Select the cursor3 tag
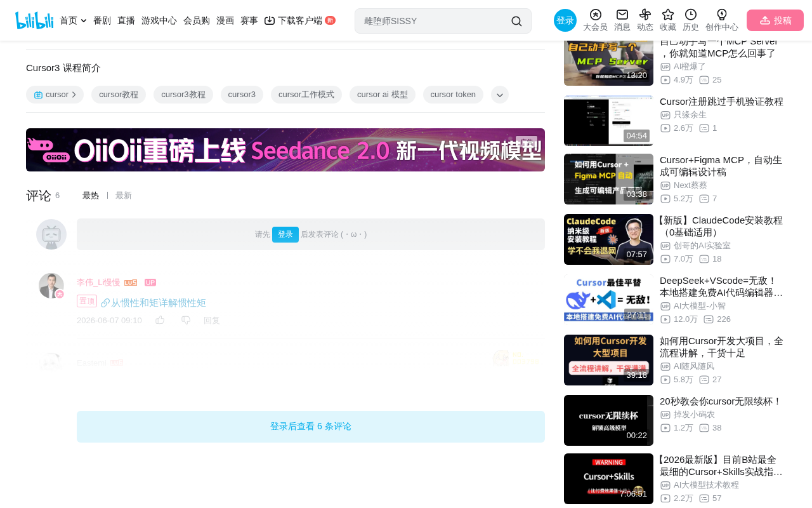 242,95
